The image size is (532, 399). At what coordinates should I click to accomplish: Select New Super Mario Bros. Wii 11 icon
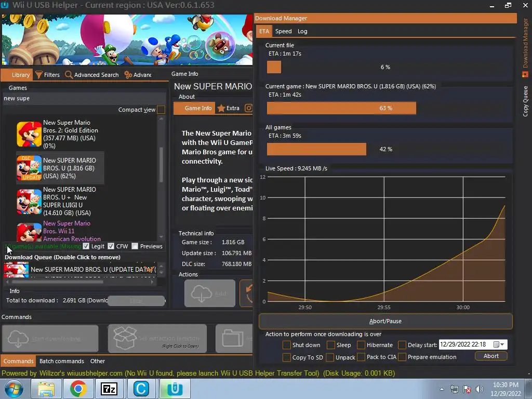tap(29, 231)
